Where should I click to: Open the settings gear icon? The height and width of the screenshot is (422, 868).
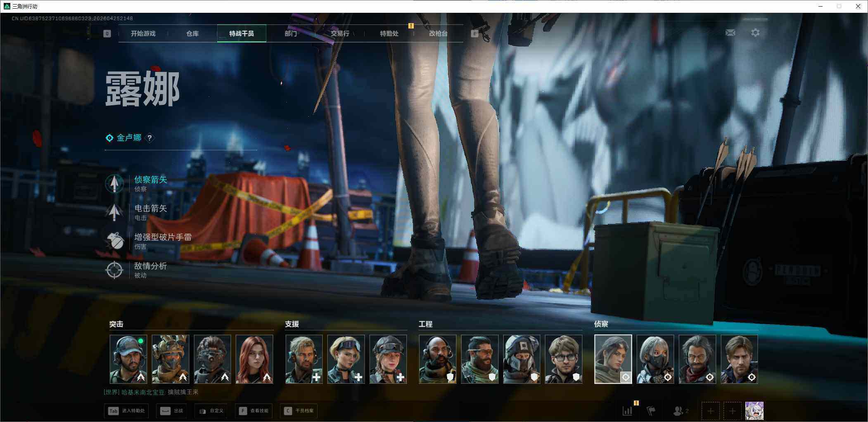click(755, 33)
